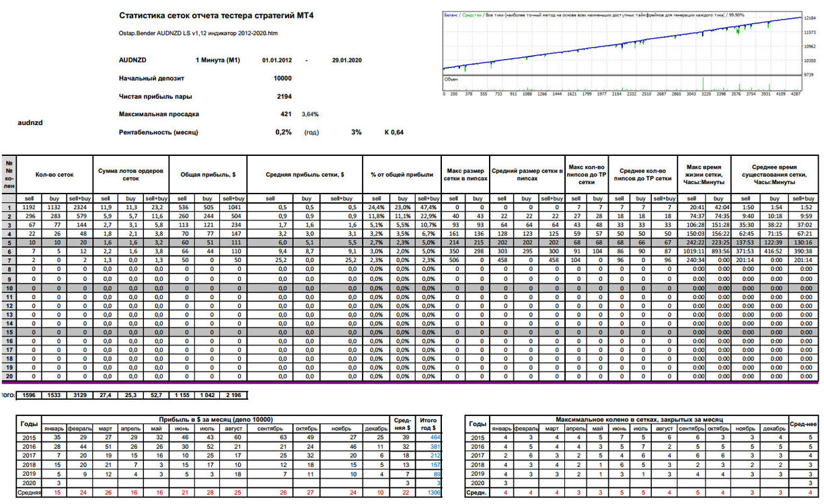Click max drawdown value '421'

point(286,114)
